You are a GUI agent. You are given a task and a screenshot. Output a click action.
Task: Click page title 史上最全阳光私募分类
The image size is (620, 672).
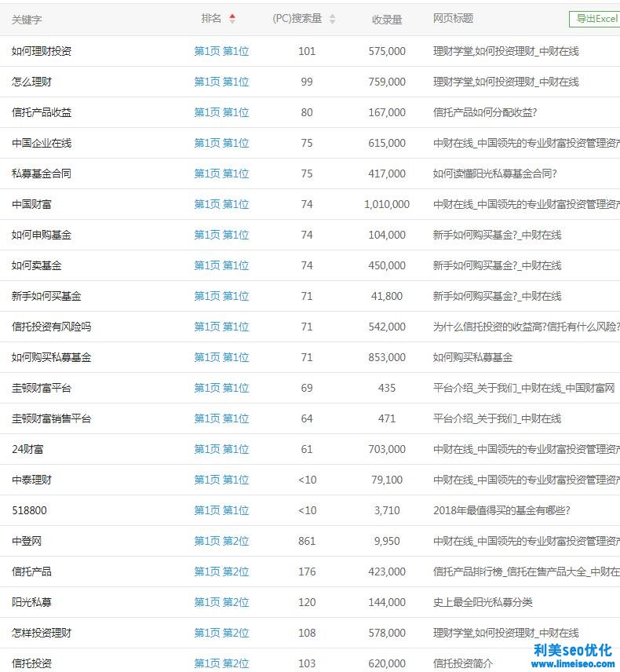tap(483, 603)
